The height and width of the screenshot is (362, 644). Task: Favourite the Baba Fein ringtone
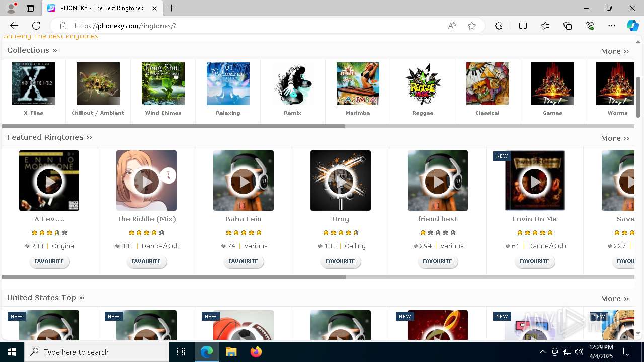[244, 261]
